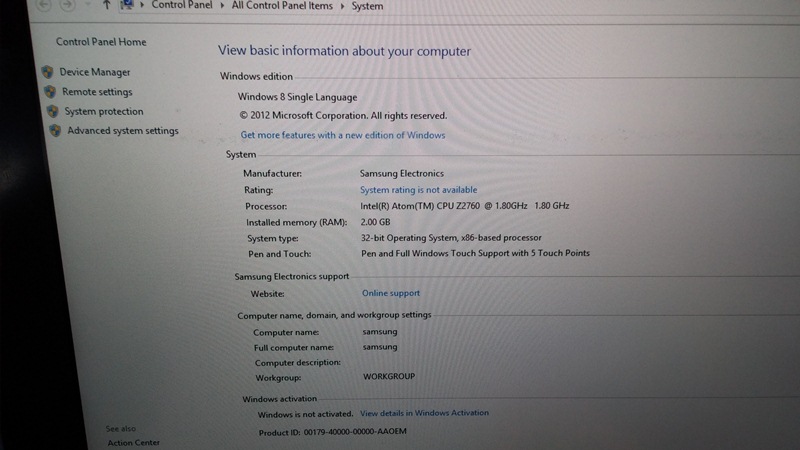Click the Up arrow in the address bar
The height and width of the screenshot is (450, 800).
(x=106, y=5)
